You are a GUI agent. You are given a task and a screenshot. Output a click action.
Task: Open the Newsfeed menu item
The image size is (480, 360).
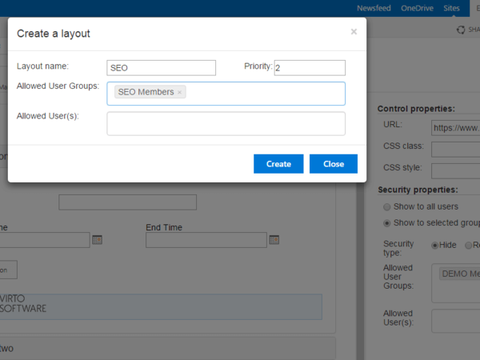click(374, 8)
